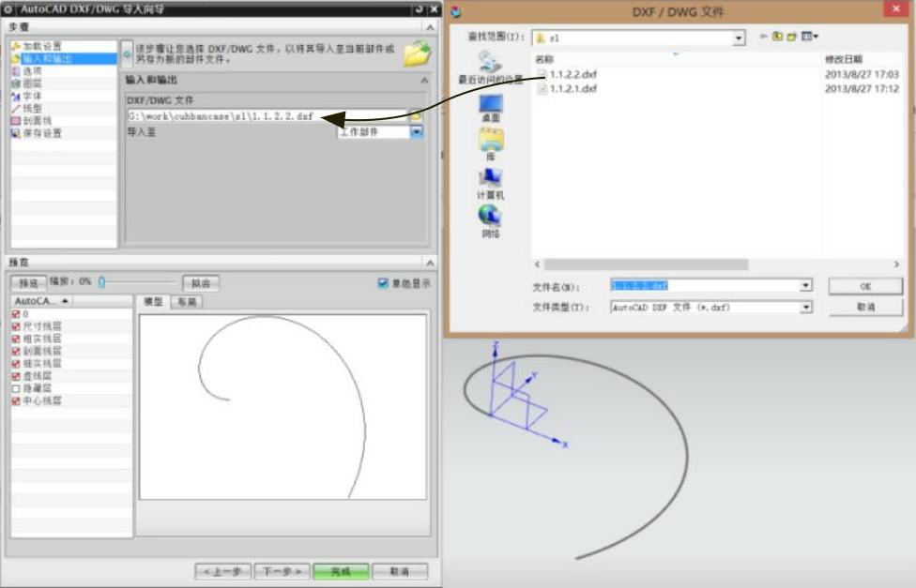Click the right arrow of the file list scrollbar
Image resolution: width=916 pixels, height=588 pixels.
[896, 264]
